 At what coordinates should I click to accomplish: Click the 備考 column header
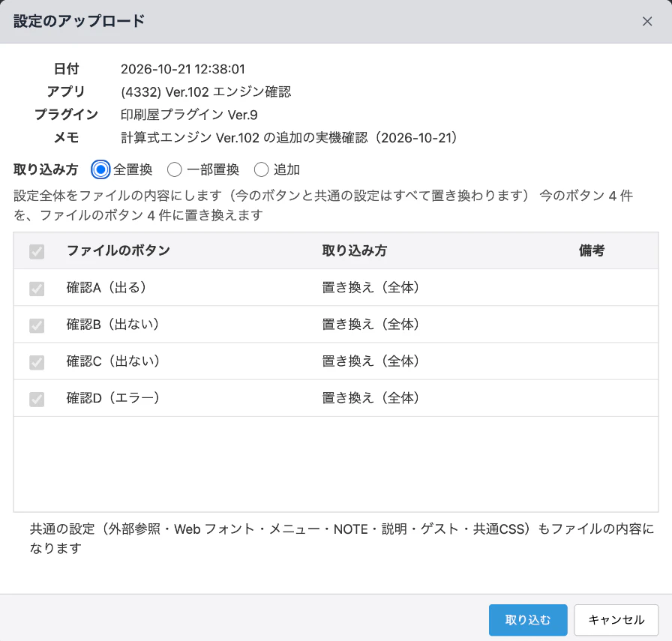pyautogui.click(x=592, y=250)
